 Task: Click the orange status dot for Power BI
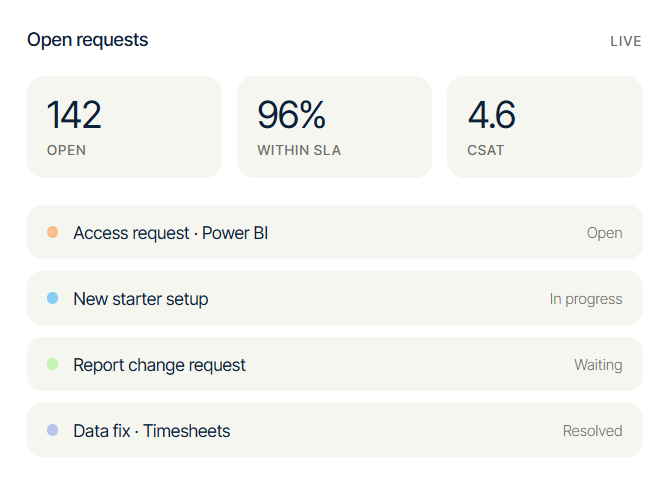point(53,232)
